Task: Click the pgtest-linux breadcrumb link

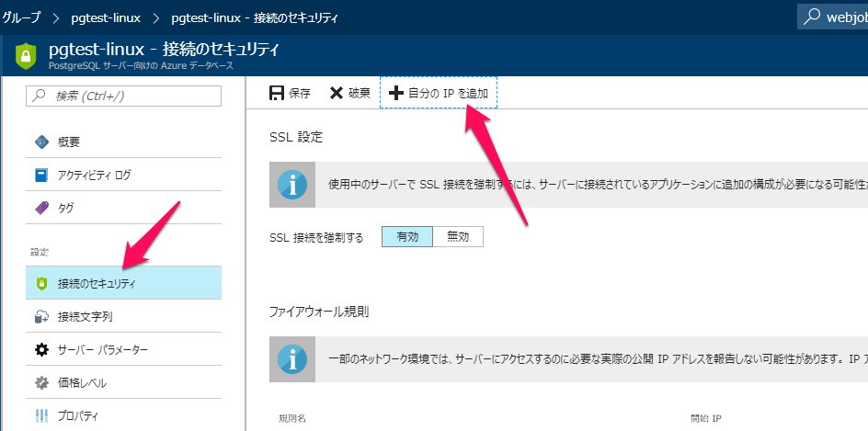Action: point(118,17)
